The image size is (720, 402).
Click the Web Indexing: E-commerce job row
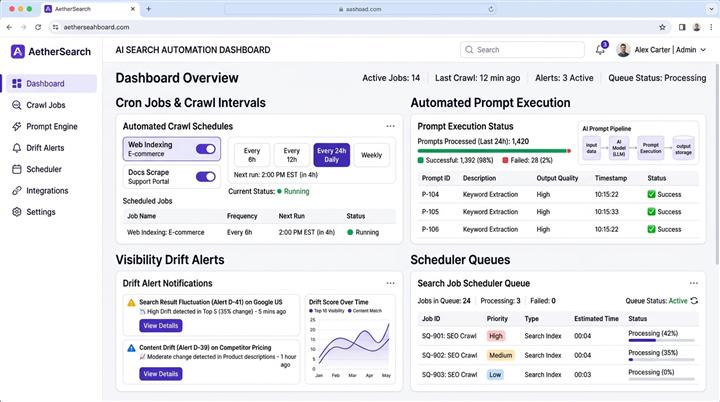259,232
